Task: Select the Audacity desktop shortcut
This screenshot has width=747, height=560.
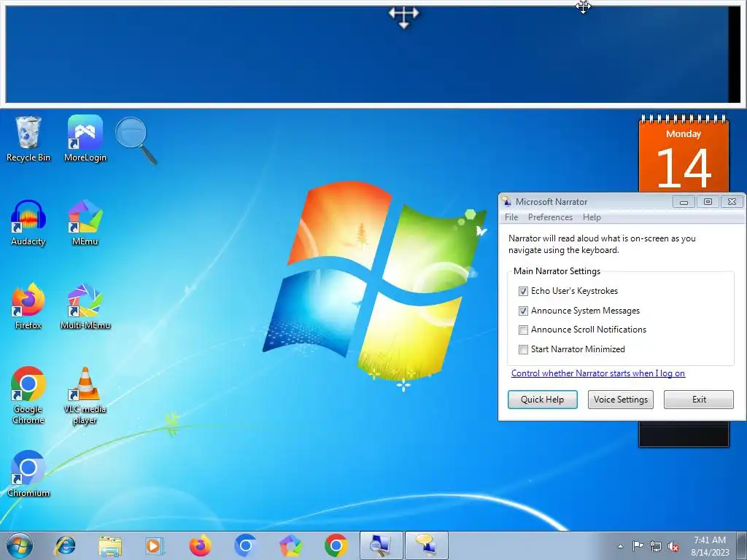Action: click(28, 223)
